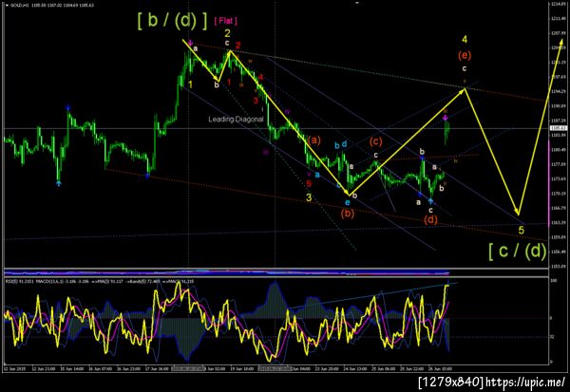Viewport: 570px width, 392px height.
Task: Click the 1211.49 price axis value
Action: [x=558, y=19]
